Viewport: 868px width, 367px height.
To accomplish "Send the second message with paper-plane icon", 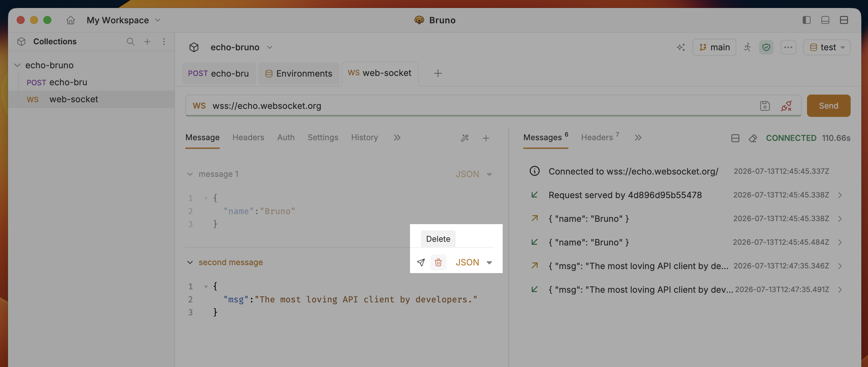I will point(421,262).
